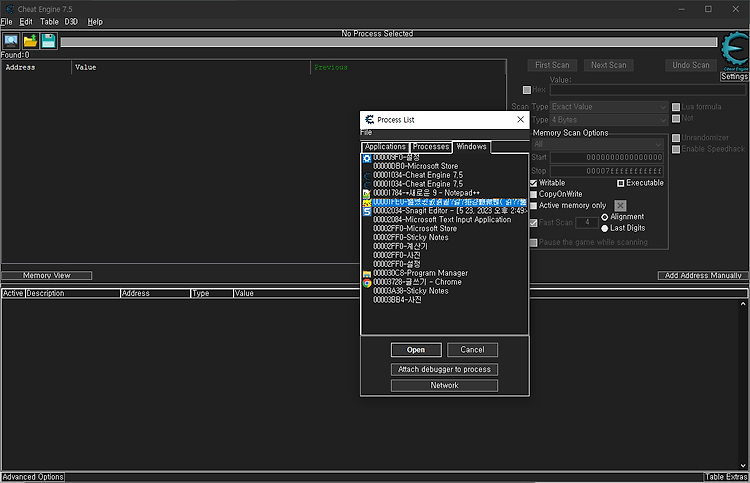Click the yellow icon of the highlighted row
750x483 pixels.
pyautogui.click(x=367, y=203)
